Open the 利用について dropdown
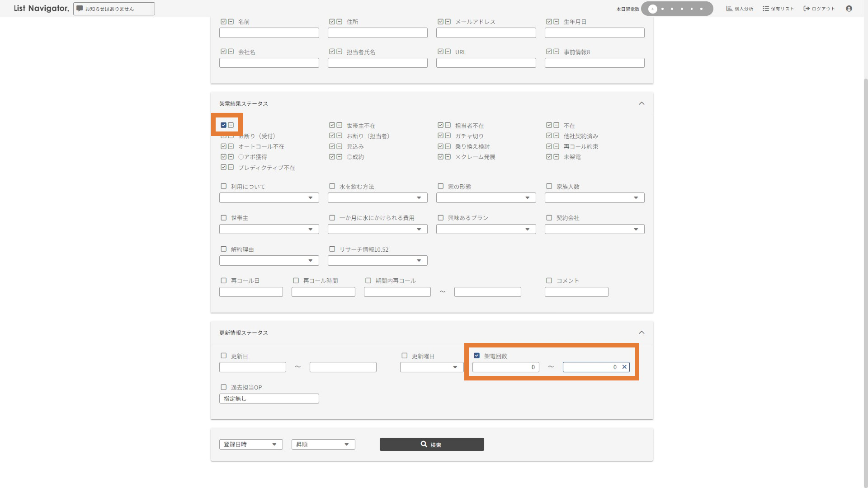The height and width of the screenshot is (488, 868). click(269, 198)
